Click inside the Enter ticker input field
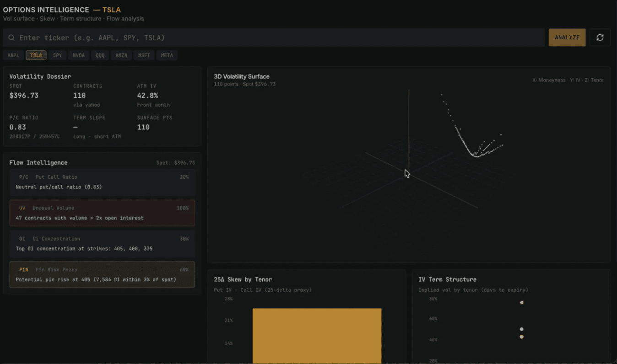This screenshot has width=617, height=364. tap(183, 37)
